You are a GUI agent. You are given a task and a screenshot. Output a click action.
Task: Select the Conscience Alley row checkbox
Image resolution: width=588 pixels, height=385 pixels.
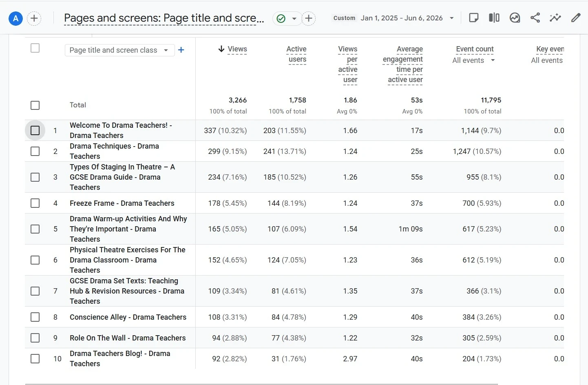point(35,317)
